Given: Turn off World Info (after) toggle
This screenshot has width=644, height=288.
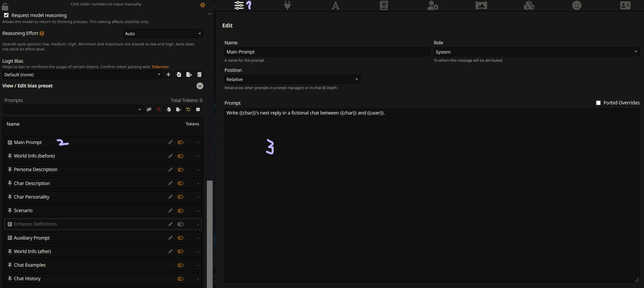Looking at the screenshot, I should pyautogui.click(x=180, y=251).
